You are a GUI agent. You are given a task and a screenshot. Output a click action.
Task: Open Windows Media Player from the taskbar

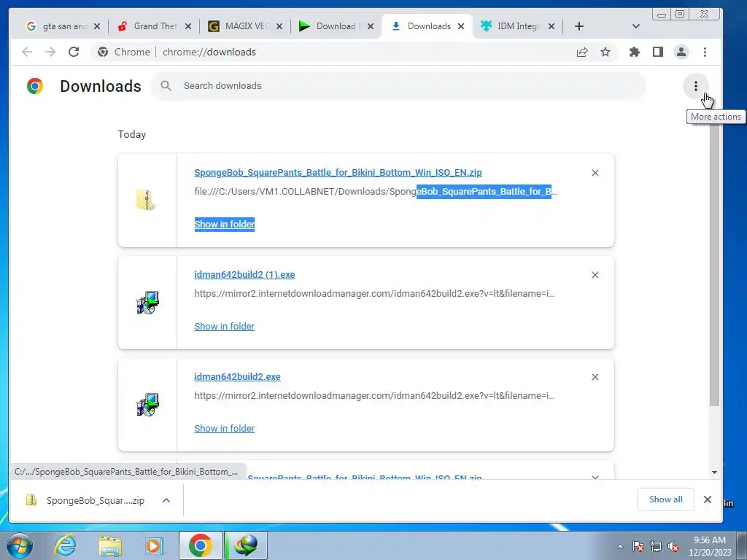[154, 545]
